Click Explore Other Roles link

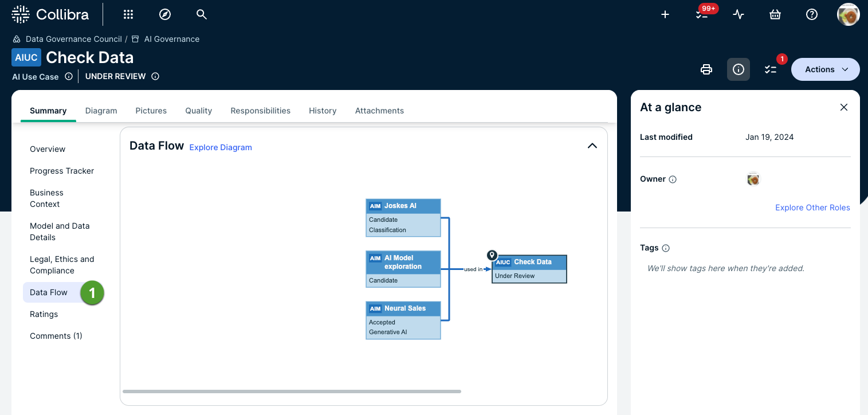812,207
